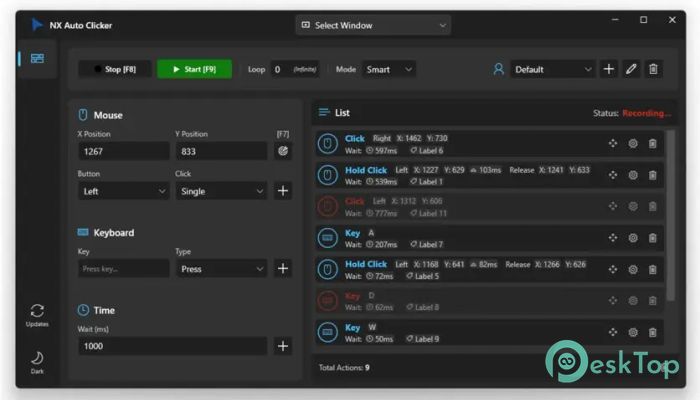Delete the Label 11 Click action
Screen dimensions: 700x400
pos(653,206)
